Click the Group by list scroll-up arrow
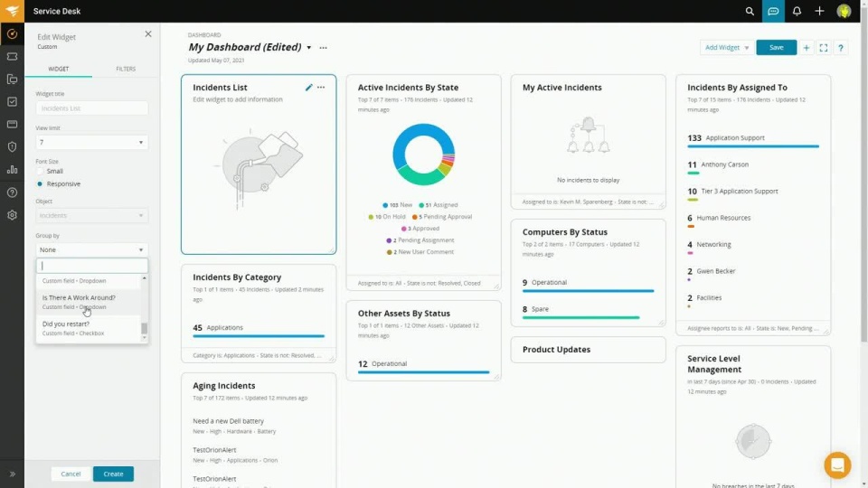The image size is (868, 488). (x=145, y=278)
